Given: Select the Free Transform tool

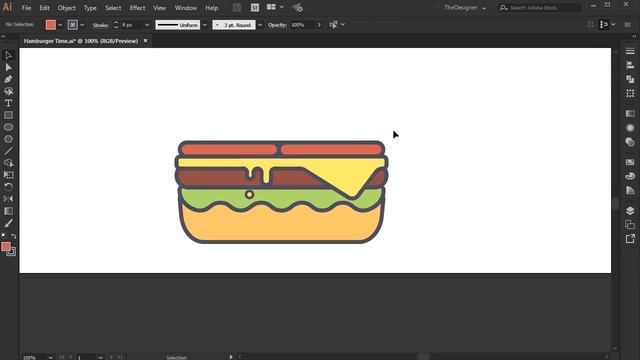Looking at the screenshot, I should point(8,175).
